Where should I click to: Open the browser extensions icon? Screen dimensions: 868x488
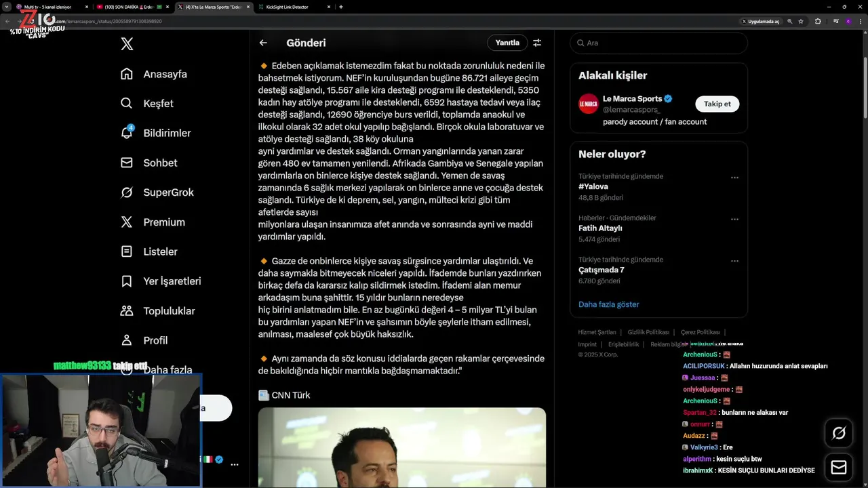click(818, 21)
